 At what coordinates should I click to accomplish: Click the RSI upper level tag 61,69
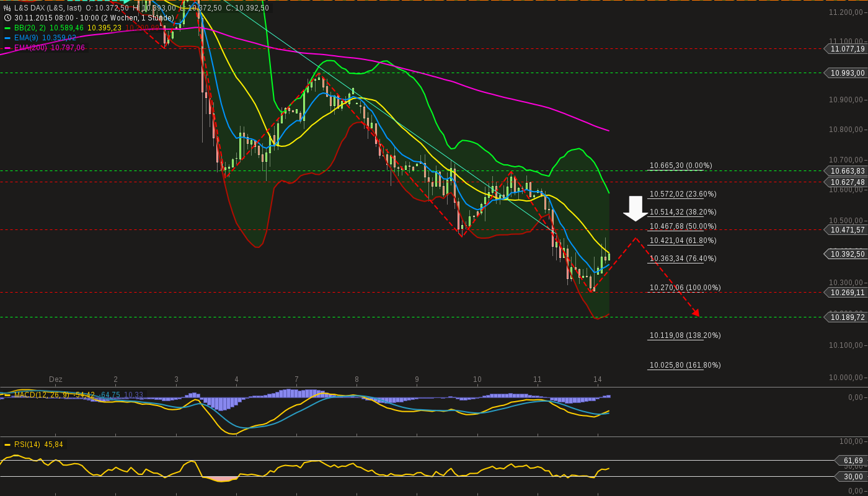point(852,461)
